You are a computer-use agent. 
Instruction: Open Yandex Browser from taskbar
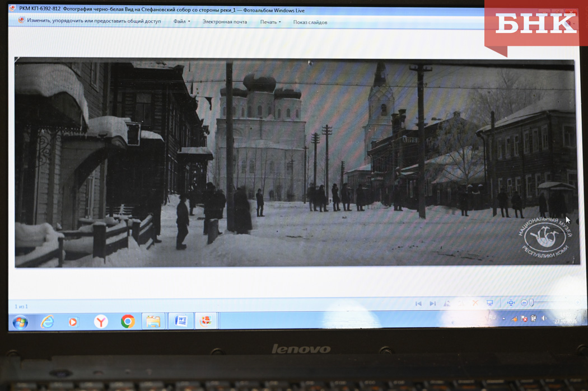click(101, 322)
